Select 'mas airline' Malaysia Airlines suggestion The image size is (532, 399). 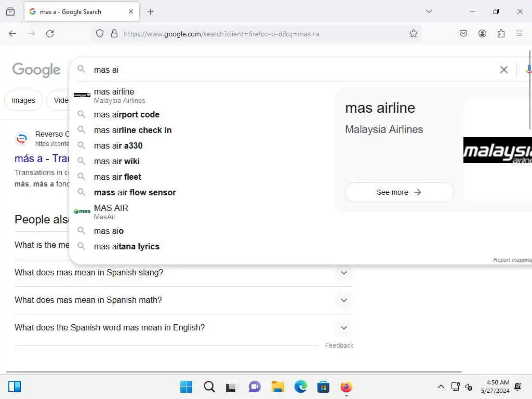click(202, 96)
